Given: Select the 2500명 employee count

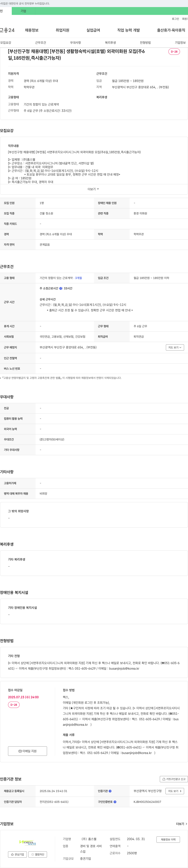Looking at the screenshot, I should point(132,853).
